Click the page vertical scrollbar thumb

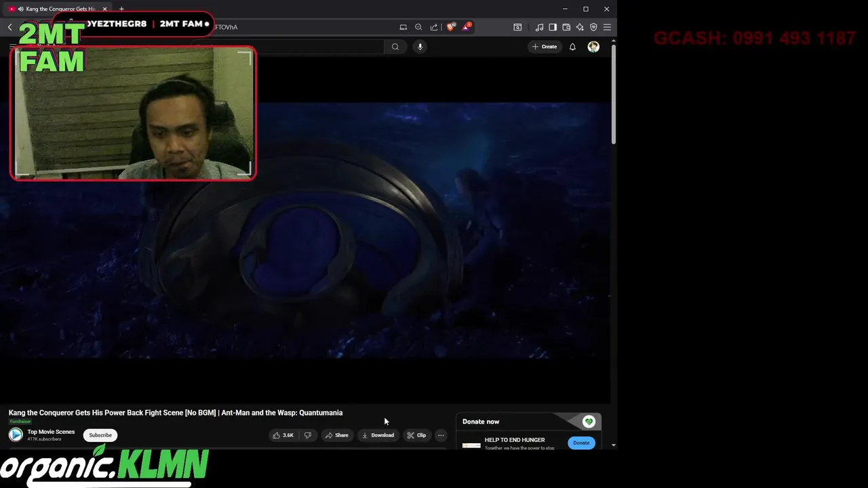click(x=614, y=94)
